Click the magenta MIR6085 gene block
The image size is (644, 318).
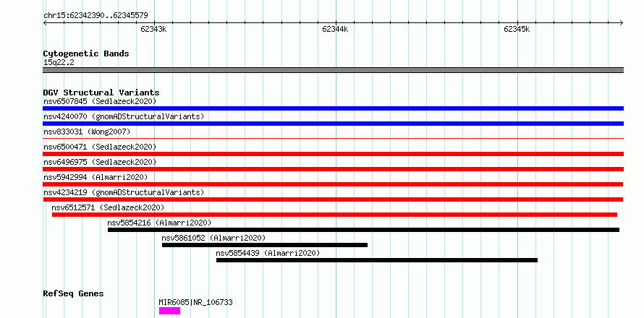click(x=169, y=311)
